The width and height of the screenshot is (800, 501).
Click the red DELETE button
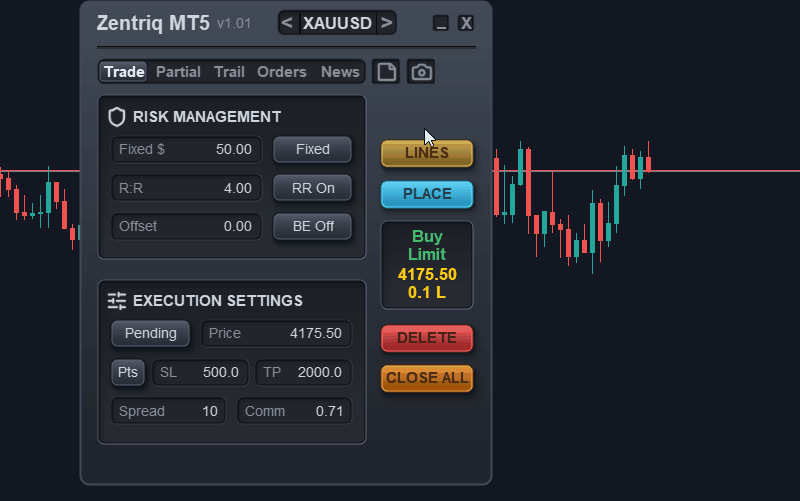(x=427, y=338)
